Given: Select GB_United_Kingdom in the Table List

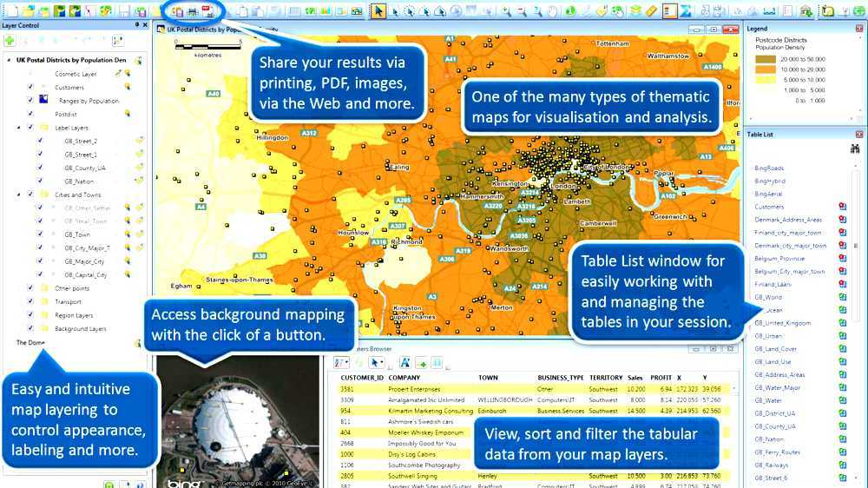Looking at the screenshot, I should (x=782, y=323).
